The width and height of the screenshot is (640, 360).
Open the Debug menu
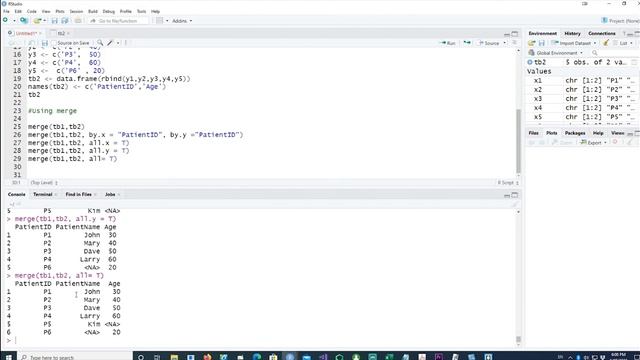tap(108, 11)
